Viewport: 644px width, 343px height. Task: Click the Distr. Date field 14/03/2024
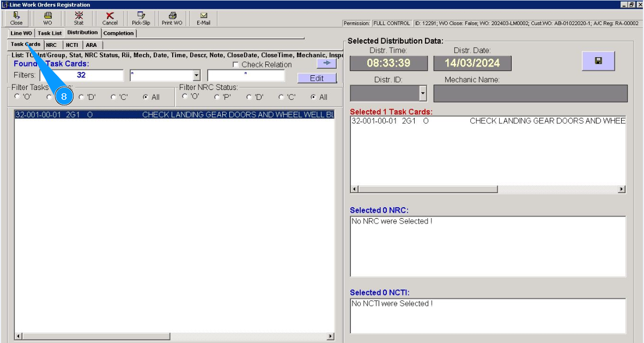click(472, 63)
